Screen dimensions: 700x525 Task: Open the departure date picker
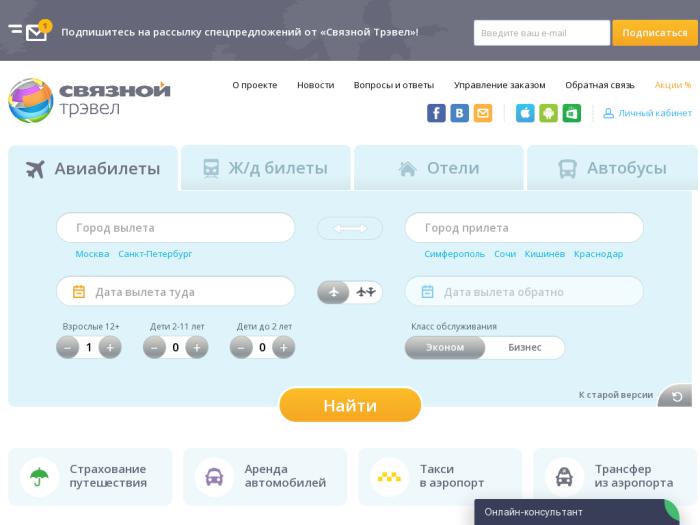176,292
